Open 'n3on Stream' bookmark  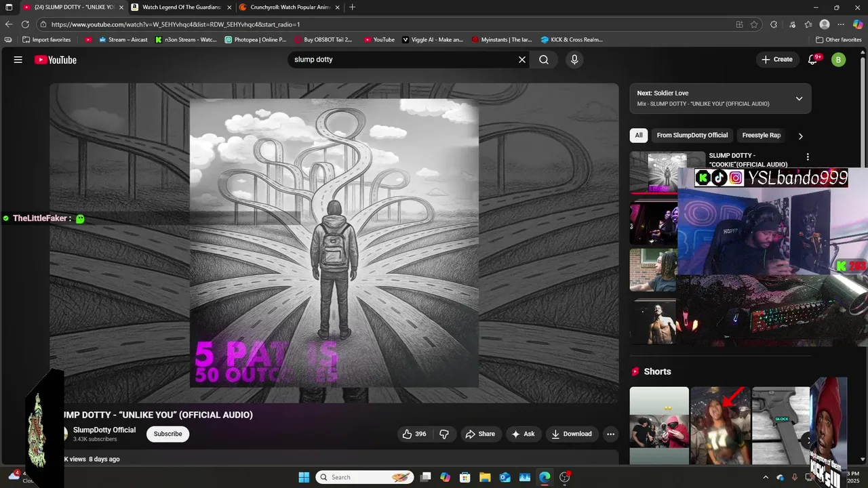click(186, 40)
